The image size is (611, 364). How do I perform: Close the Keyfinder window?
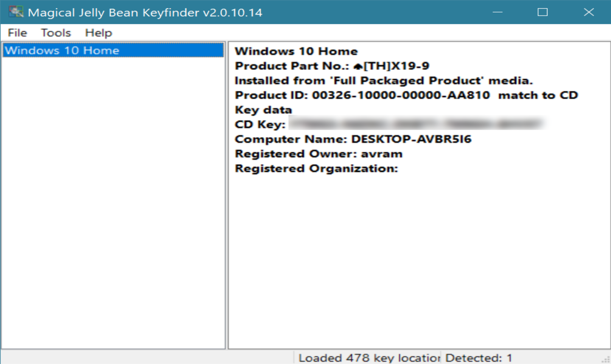pos(588,12)
